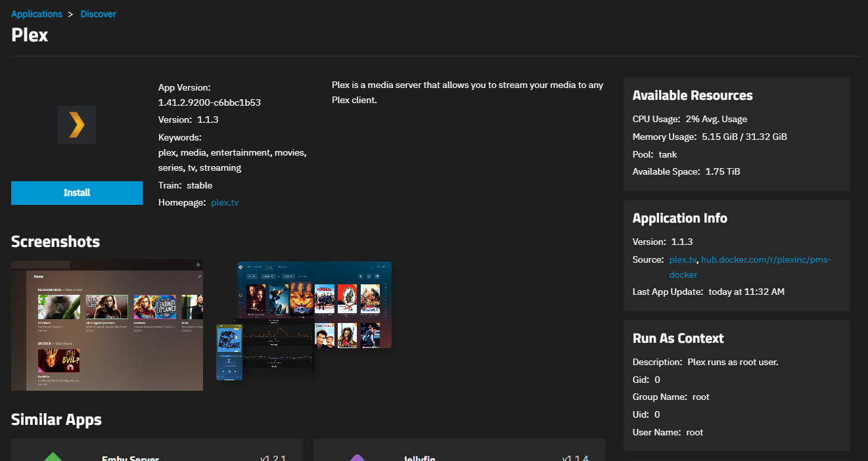
Task: Click the Train: stable text
Action: pos(185,185)
